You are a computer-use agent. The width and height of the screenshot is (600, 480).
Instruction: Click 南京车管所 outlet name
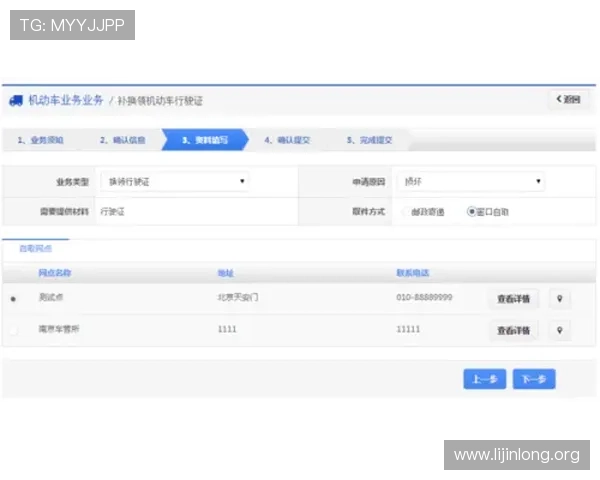tap(59, 329)
